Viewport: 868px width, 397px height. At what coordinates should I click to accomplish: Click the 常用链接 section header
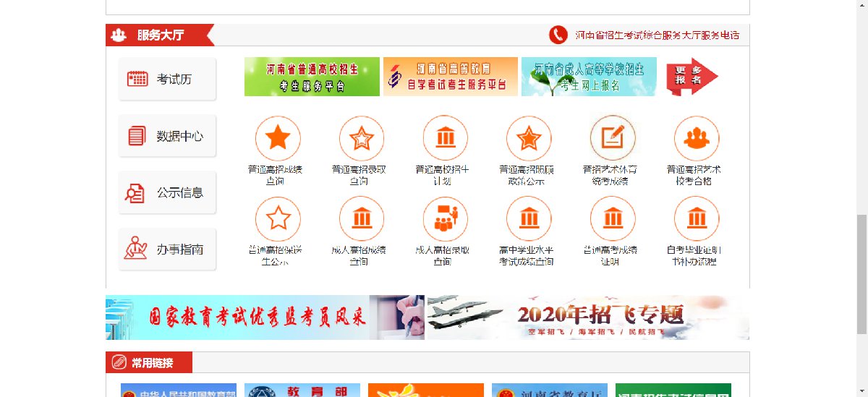(149, 362)
